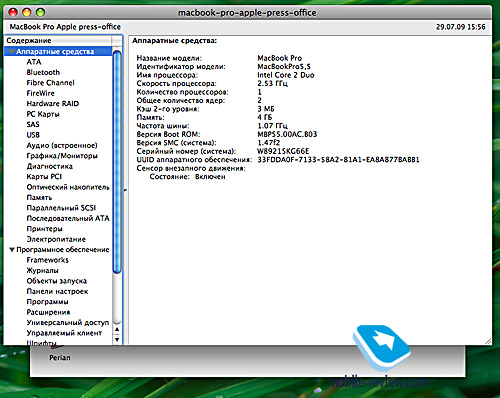Image resolution: width=500 pixels, height=398 pixels.
Task: Open Fibre Channel section
Action: coord(50,83)
